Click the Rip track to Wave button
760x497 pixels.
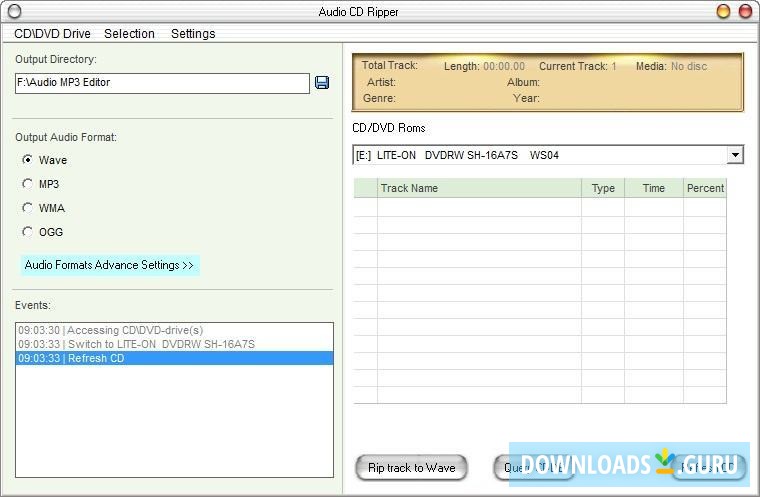[412, 468]
